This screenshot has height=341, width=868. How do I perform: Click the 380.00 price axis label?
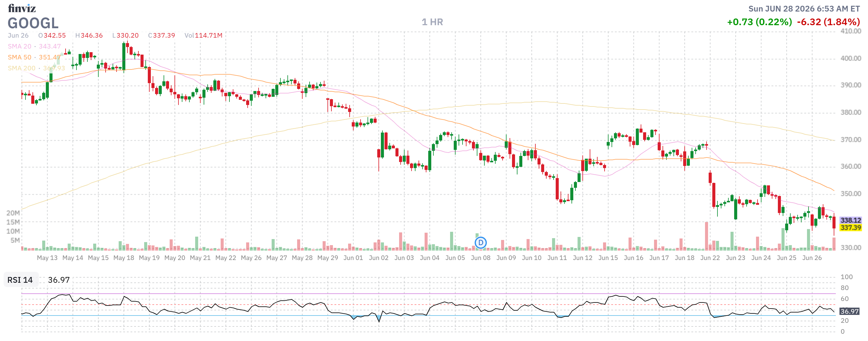click(850, 112)
